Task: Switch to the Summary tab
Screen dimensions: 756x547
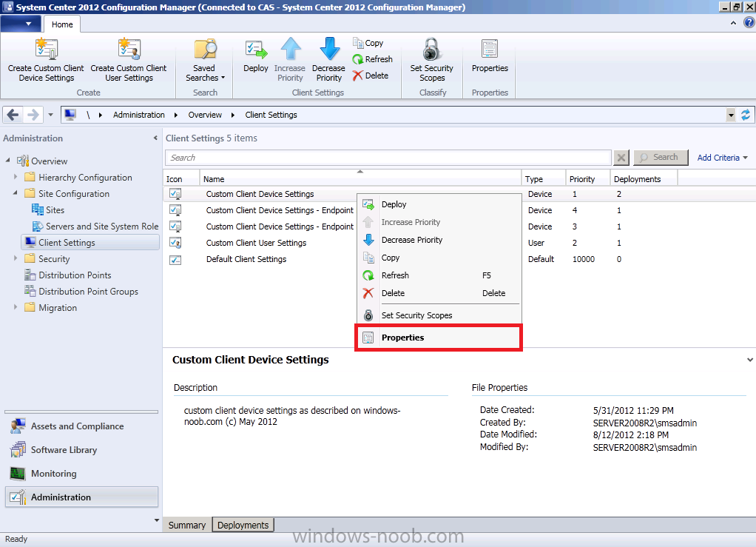Action: click(186, 525)
